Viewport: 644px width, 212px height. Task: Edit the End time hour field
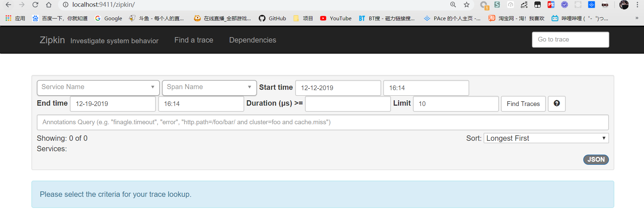click(x=201, y=104)
